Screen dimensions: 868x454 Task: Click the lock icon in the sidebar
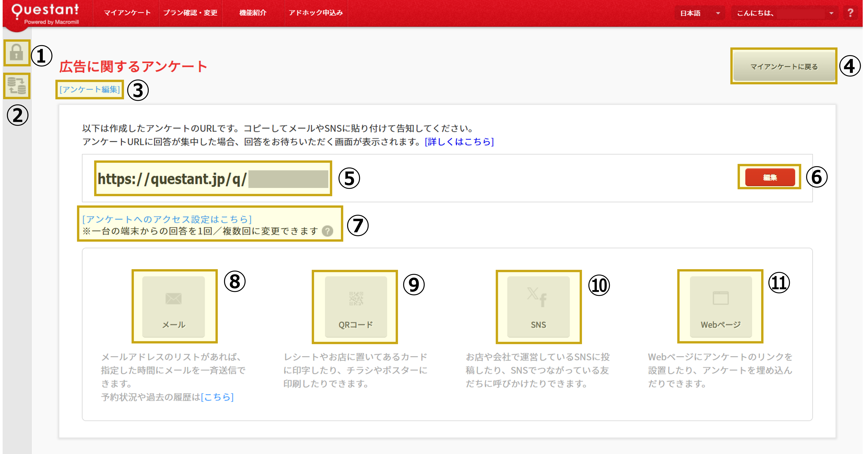click(x=16, y=53)
